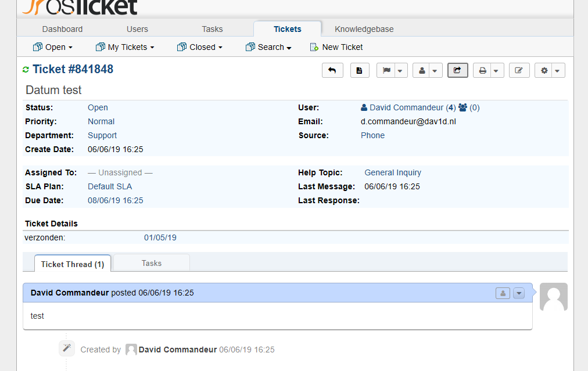Edit ticket details via the pencil icon
This screenshot has height=371, width=588.
click(519, 70)
